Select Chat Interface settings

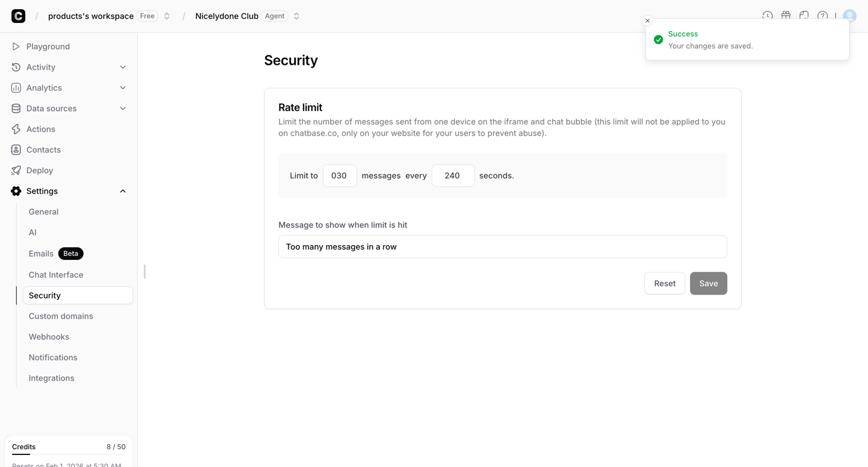[x=56, y=275]
